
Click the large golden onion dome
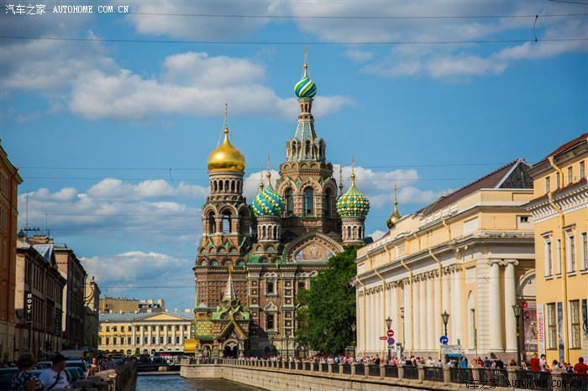click(226, 156)
